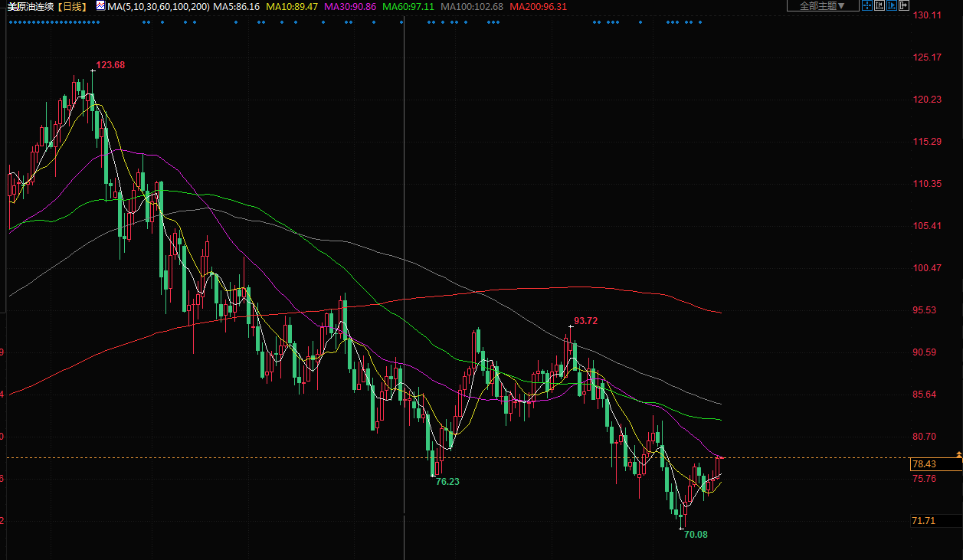The height and width of the screenshot is (560, 963).
Task: Click the magenta MA30:90.86 label
Action: tap(350, 6)
